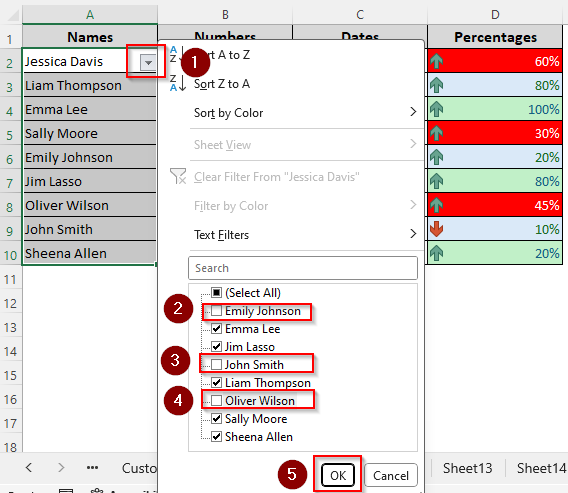Click the Clear Filter funnel icon
568x493 pixels.
(178, 176)
